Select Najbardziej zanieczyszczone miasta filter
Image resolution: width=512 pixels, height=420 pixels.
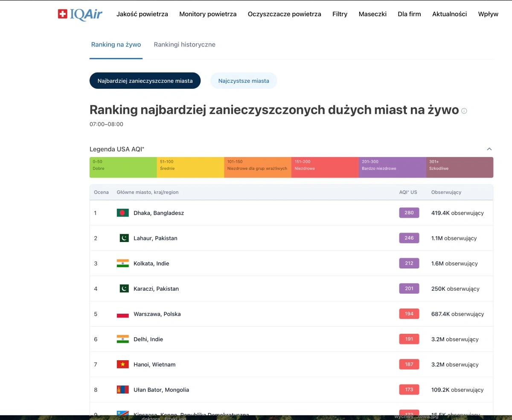point(145,81)
